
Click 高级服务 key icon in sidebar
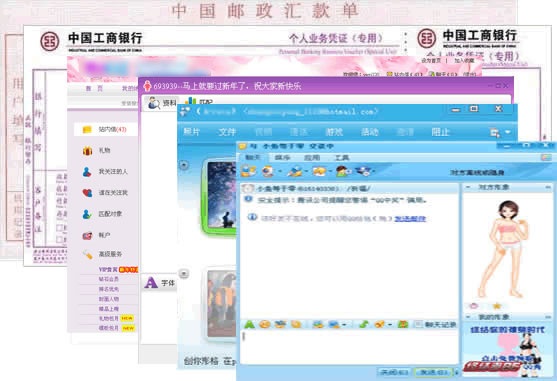pos(87,254)
